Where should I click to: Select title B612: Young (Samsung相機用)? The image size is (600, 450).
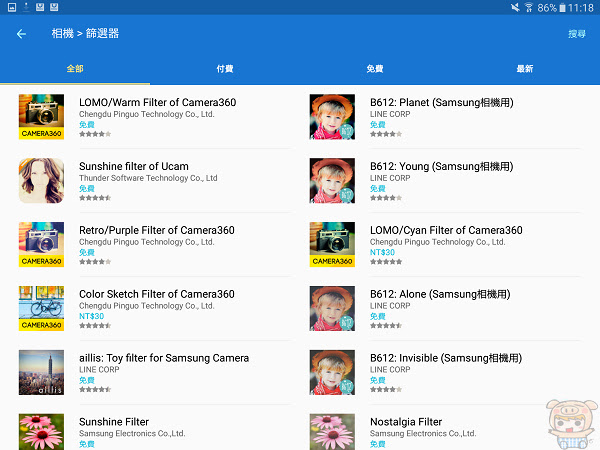442,166
